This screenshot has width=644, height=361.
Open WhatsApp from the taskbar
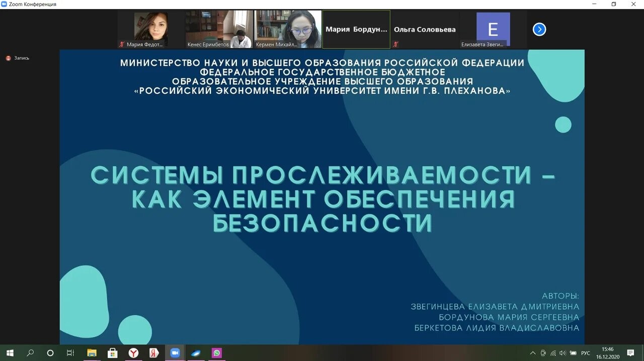(x=217, y=353)
